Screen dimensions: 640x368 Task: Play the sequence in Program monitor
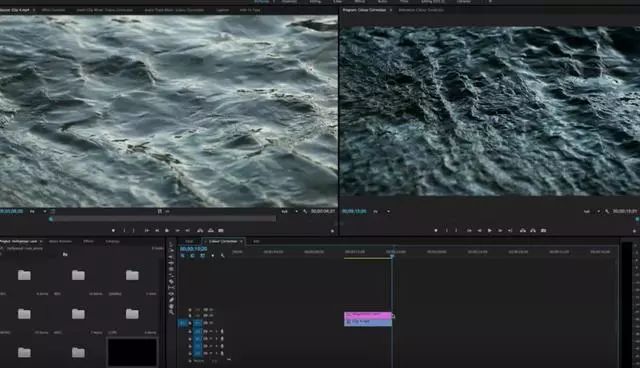[490, 231]
